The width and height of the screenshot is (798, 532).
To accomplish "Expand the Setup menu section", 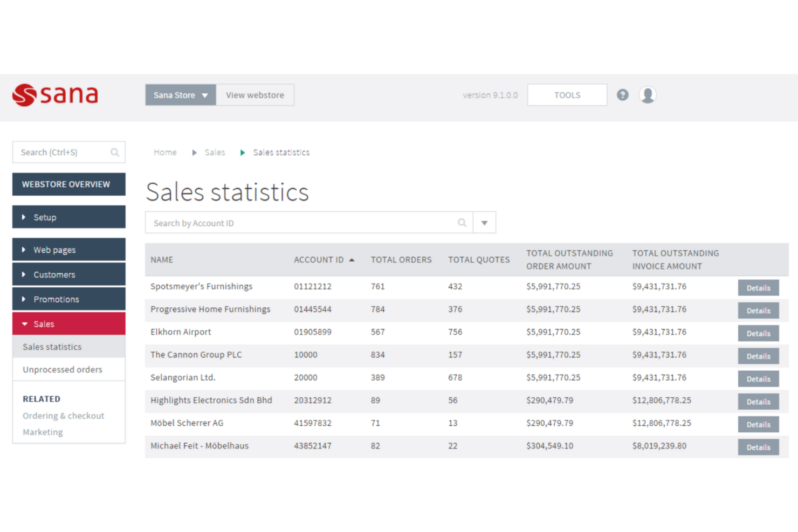I will coord(69,217).
